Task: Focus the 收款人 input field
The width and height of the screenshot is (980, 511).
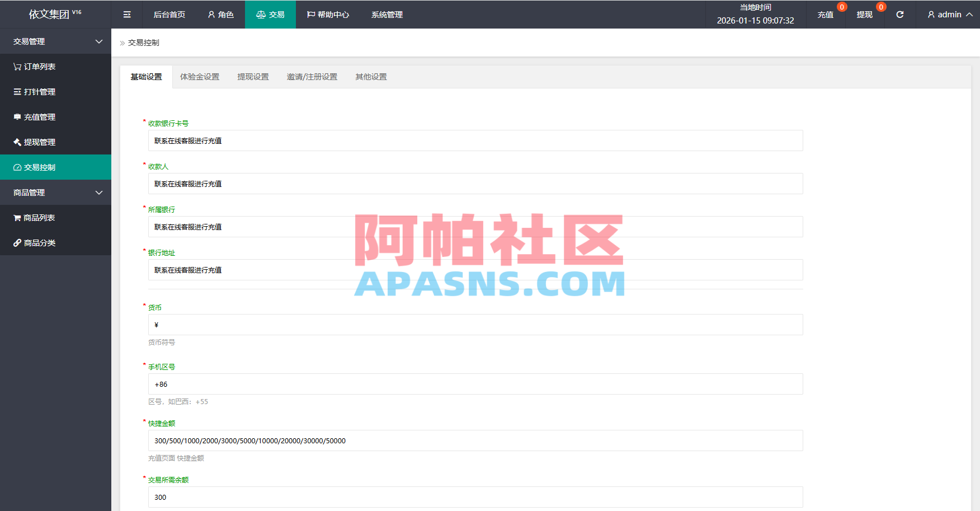Action: point(475,184)
